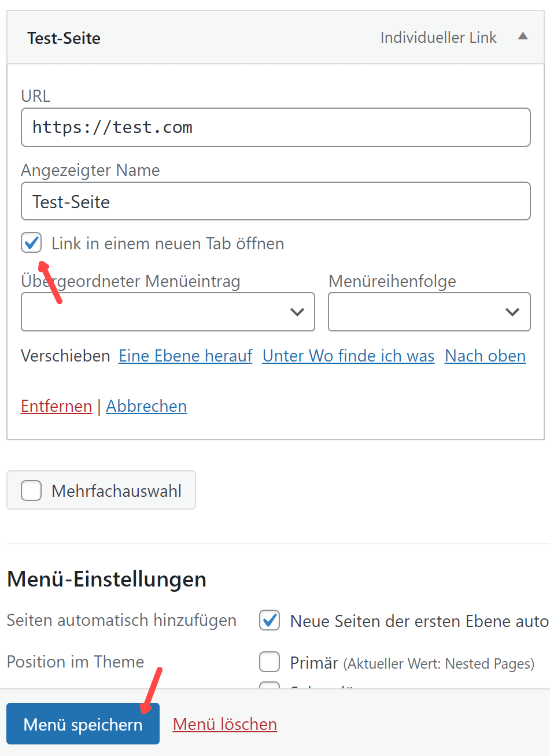Viewport: 550px width, 756px height.
Task: Remove the menu item via Entfernen
Action: pyautogui.click(x=56, y=406)
